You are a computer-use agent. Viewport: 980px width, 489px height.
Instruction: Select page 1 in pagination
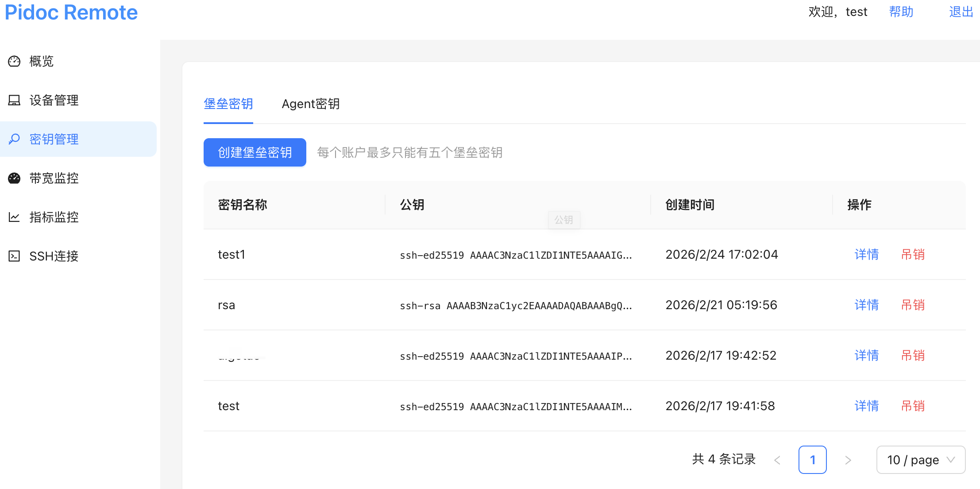pyautogui.click(x=813, y=460)
